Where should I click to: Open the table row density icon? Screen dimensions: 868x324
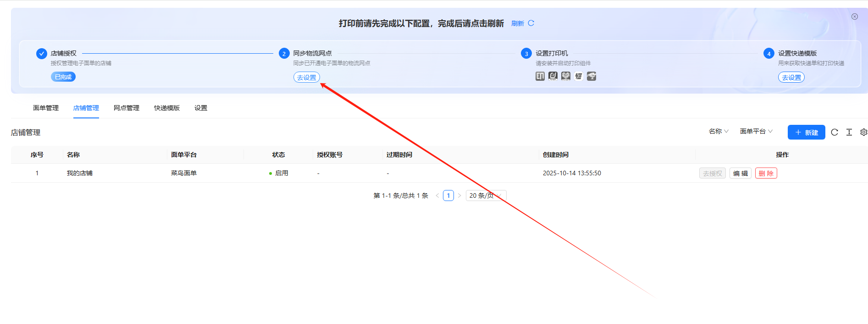[849, 132]
